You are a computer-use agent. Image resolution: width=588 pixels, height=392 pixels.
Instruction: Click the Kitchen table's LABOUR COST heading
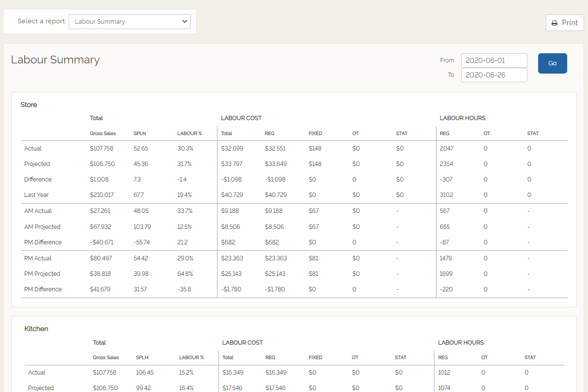[x=242, y=342]
